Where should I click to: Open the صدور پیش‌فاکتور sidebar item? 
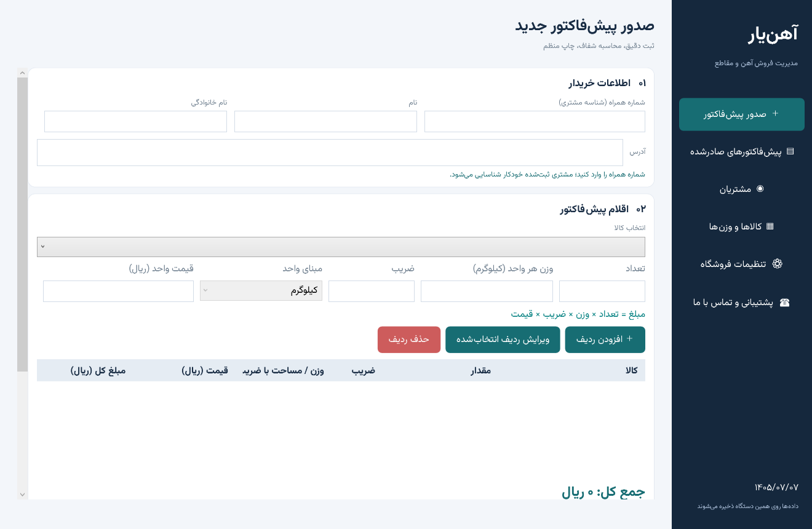coord(742,114)
